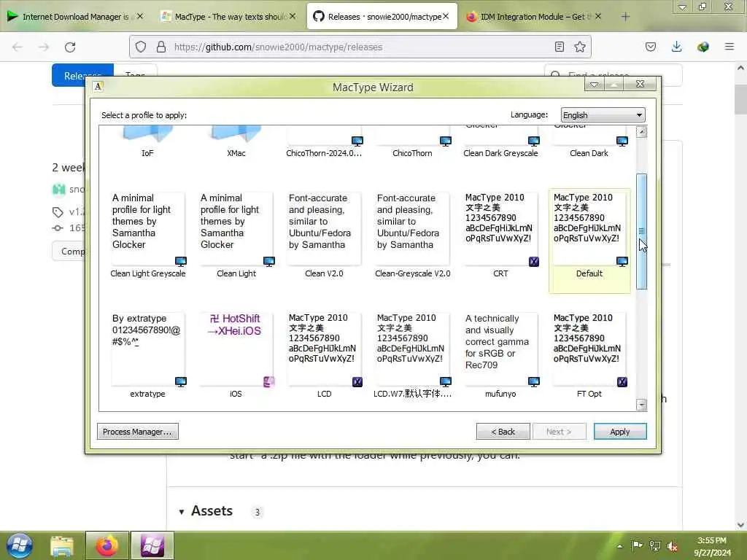
Task: Bookmark this page with the star
Action: [580, 47]
